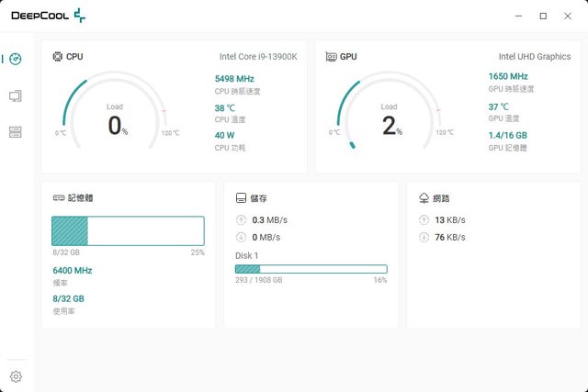Click the 1.4/16 GB GPU memory value
This screenshot has width=588, height=392.
[508, 135]
